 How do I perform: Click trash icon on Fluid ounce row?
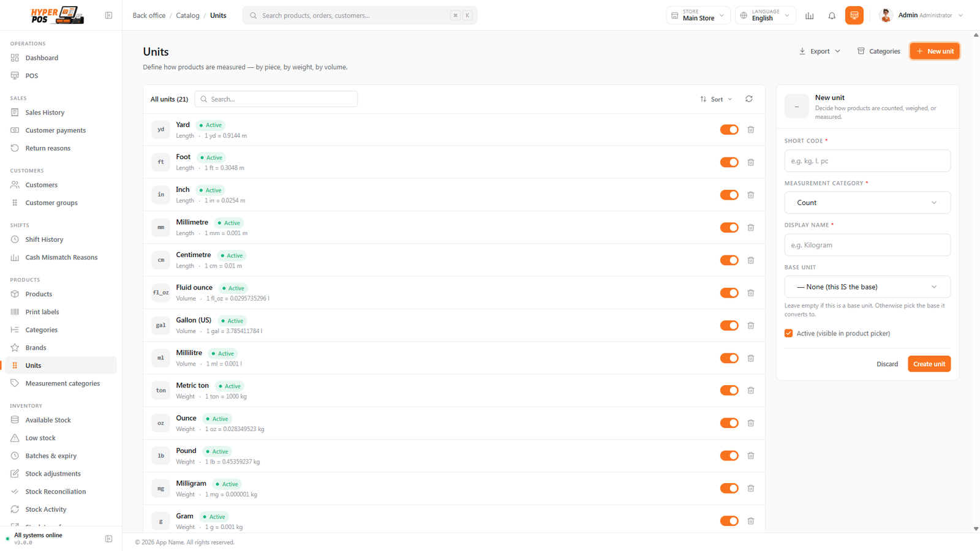click(750, 293)
